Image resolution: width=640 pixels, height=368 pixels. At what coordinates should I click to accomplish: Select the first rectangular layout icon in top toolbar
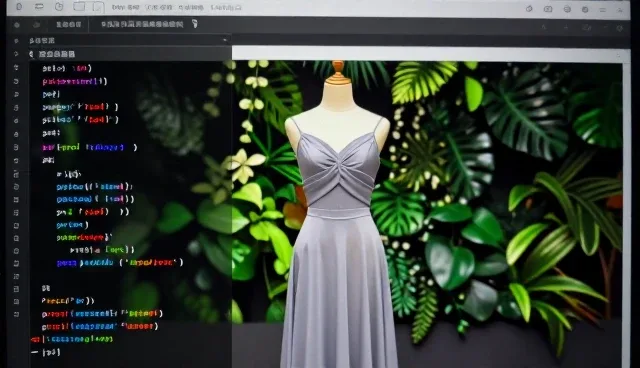(x=79, y=7)
